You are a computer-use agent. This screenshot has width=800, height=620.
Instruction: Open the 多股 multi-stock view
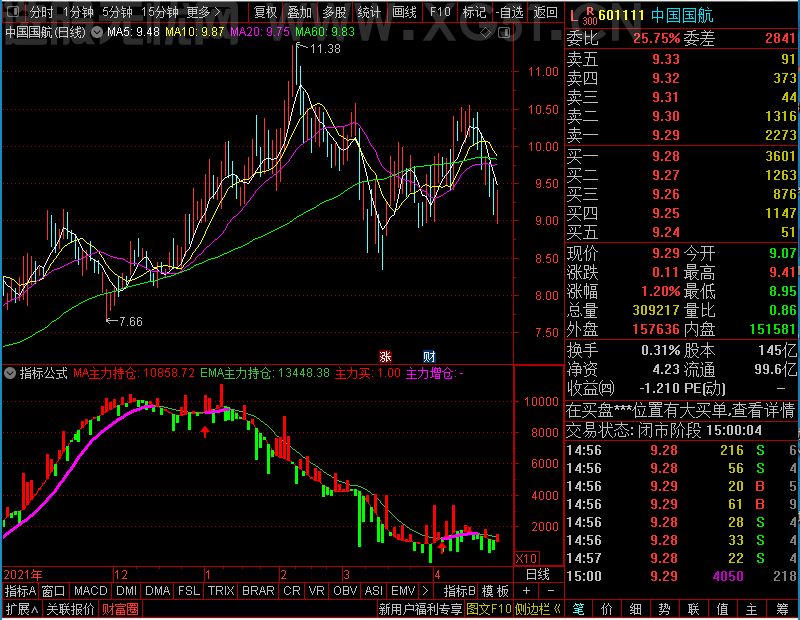335,12
